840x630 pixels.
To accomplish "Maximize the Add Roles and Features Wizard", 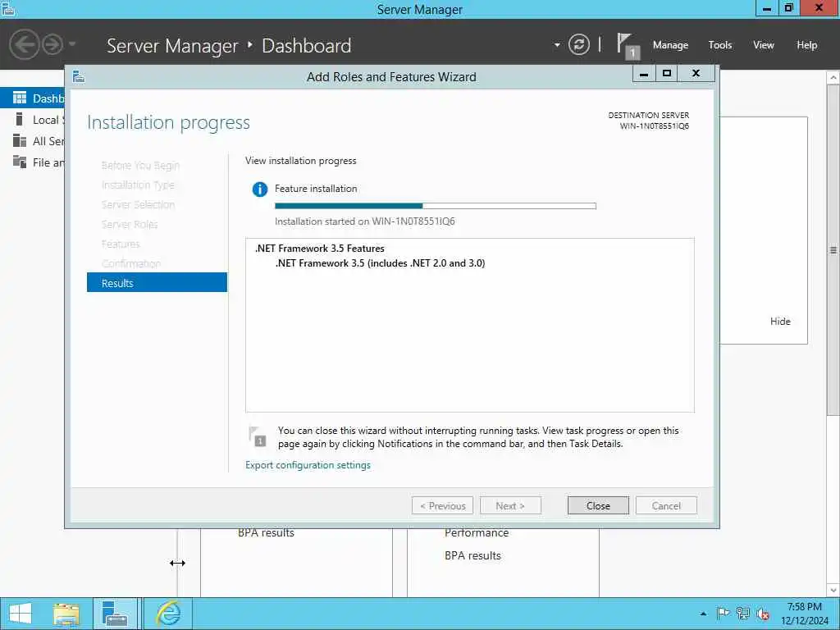I will tap(667, 74).
